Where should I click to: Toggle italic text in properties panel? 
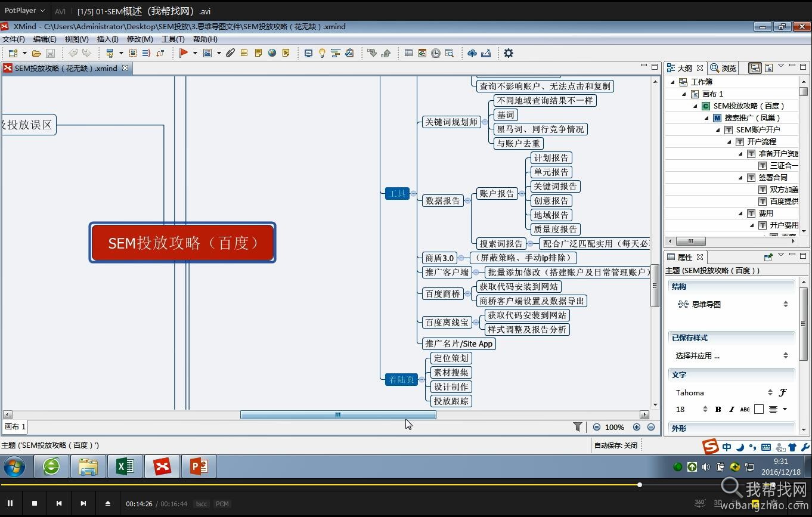732,409
